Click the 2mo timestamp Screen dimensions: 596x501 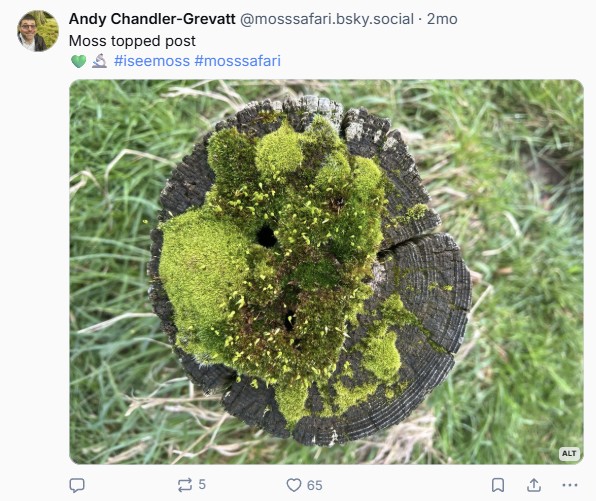(x=442, y=19)
